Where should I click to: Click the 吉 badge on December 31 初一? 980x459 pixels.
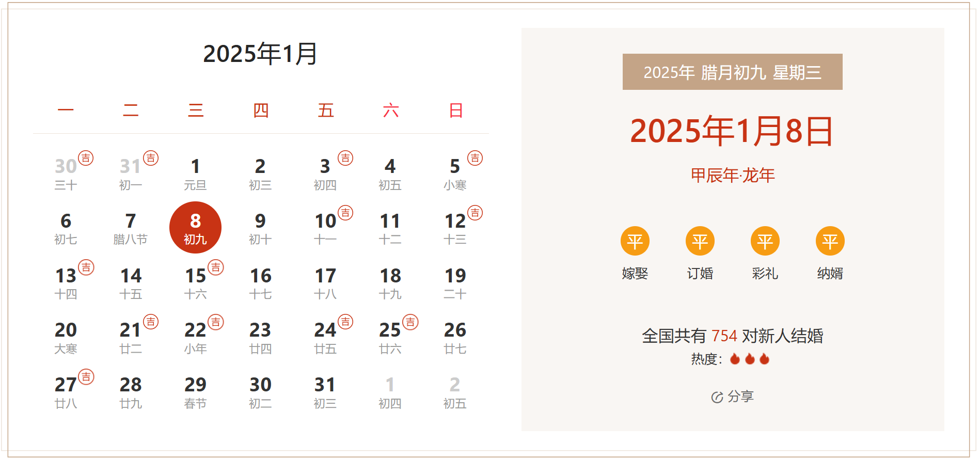coord(151,158)
